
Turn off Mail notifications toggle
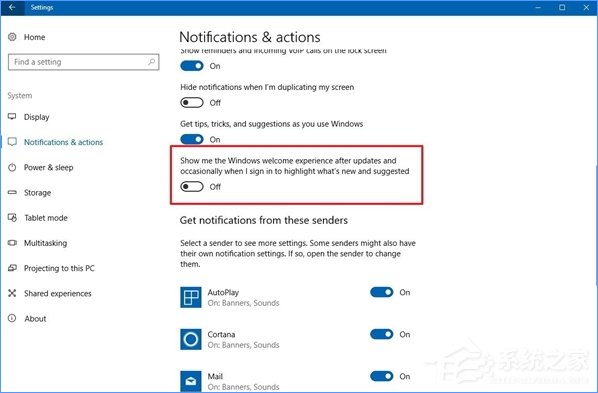(381, 376)
